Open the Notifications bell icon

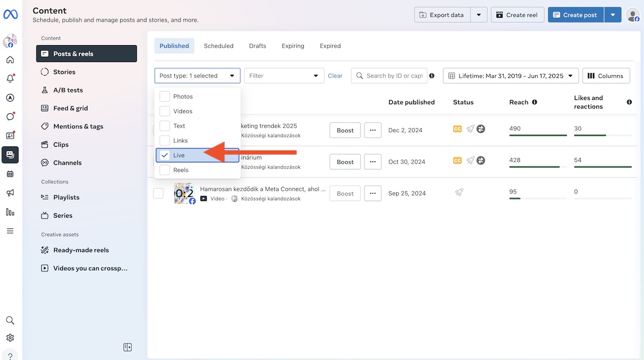coord(10,78)
